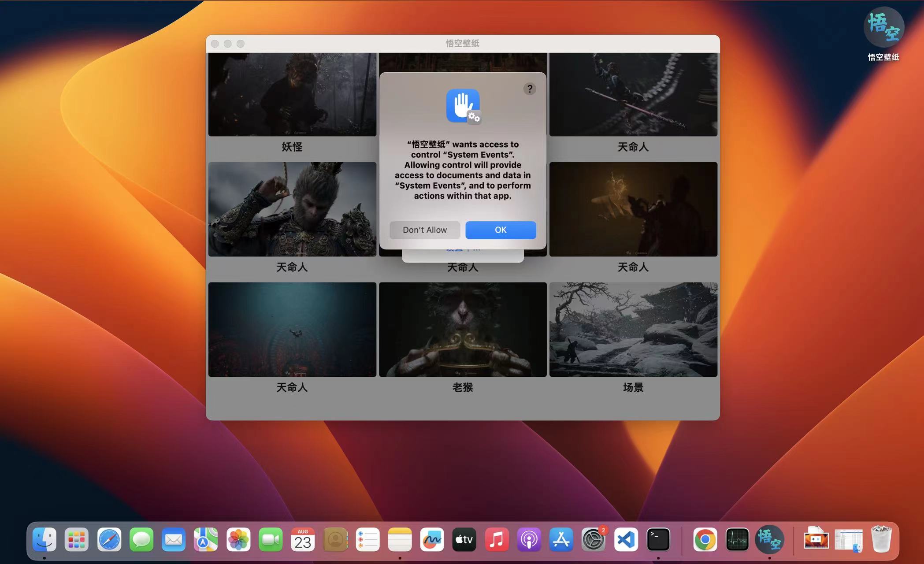This screenshot has width=924, height=564.
Task: Select the 老猴 wallpaper thumbnail
Action: 463,330
